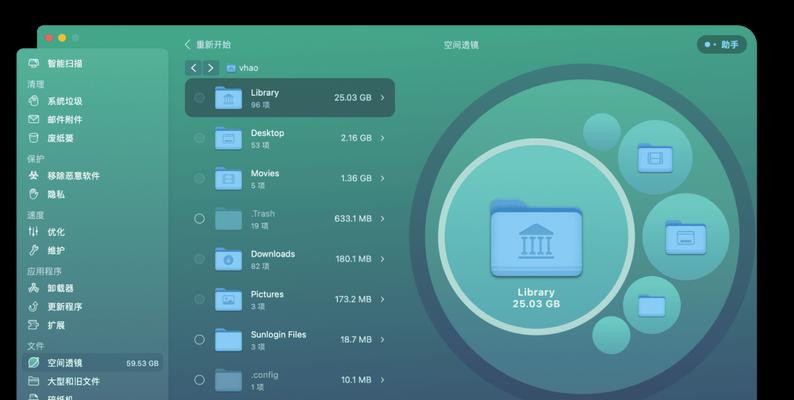Select the Malware Removal (移除恶意软件) biohazard icon
The height and width of the screenshot is (400, 794).
[33, 176]
